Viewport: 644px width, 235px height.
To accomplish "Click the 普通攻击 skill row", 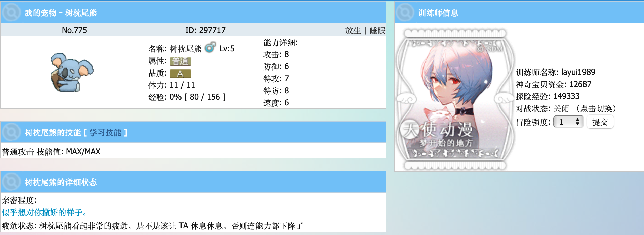I will tap(193, 151).
